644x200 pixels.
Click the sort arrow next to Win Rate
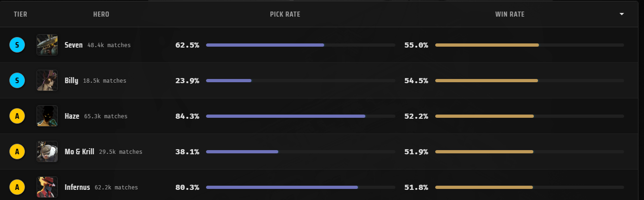[x=622, y=14]
